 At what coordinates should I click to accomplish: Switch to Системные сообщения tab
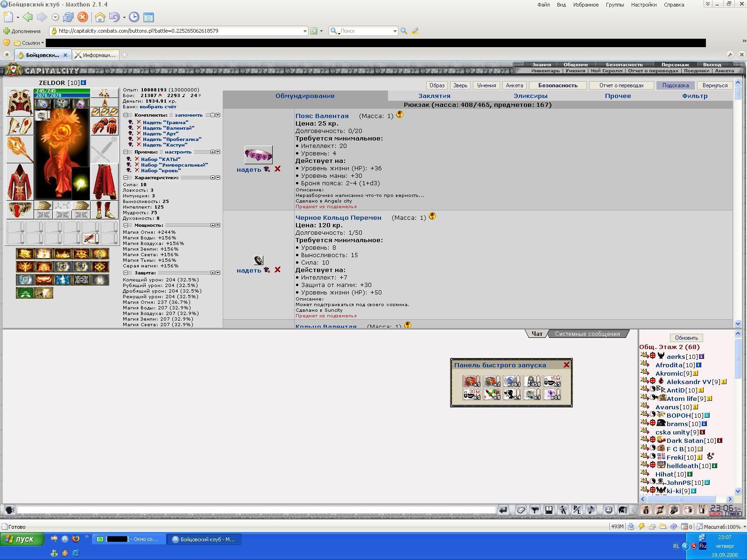point(587,334)
